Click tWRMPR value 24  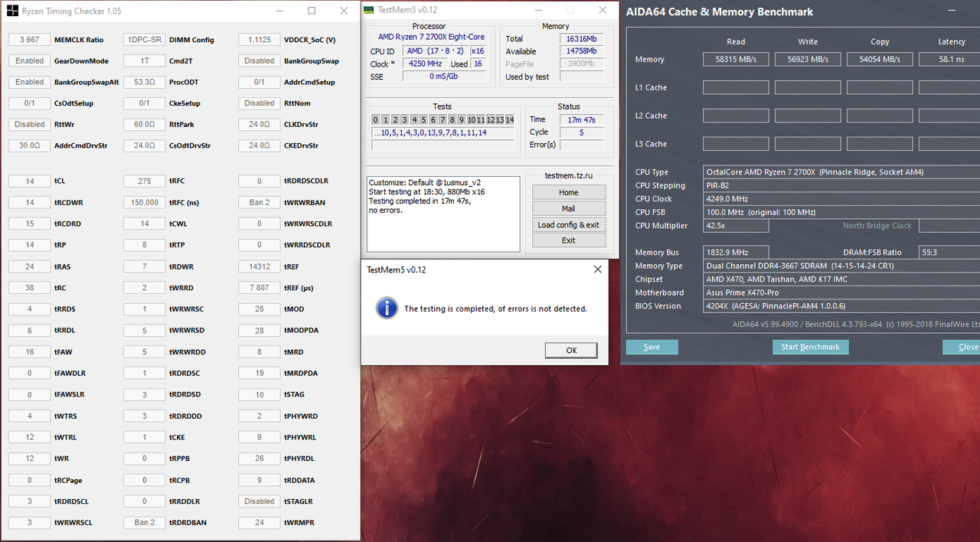(260, 523)
